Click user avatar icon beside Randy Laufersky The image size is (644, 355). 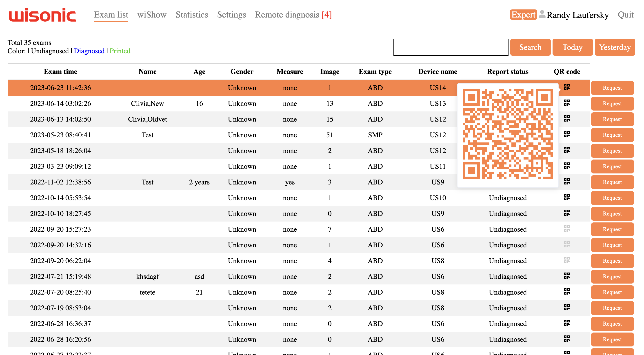click(542, 14)
